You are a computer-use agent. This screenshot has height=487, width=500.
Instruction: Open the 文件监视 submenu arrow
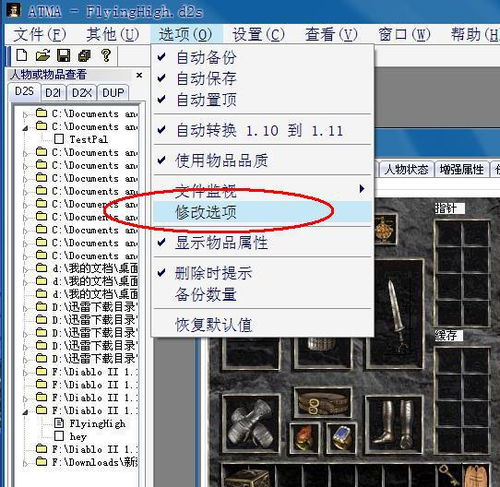pyautogui.click(x=362, y=189)
